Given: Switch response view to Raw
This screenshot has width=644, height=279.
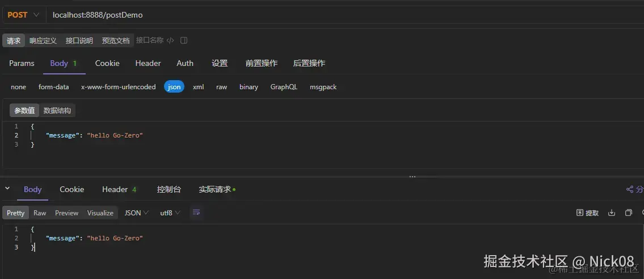Looking at the screenshot, I should tap(40, 213).
